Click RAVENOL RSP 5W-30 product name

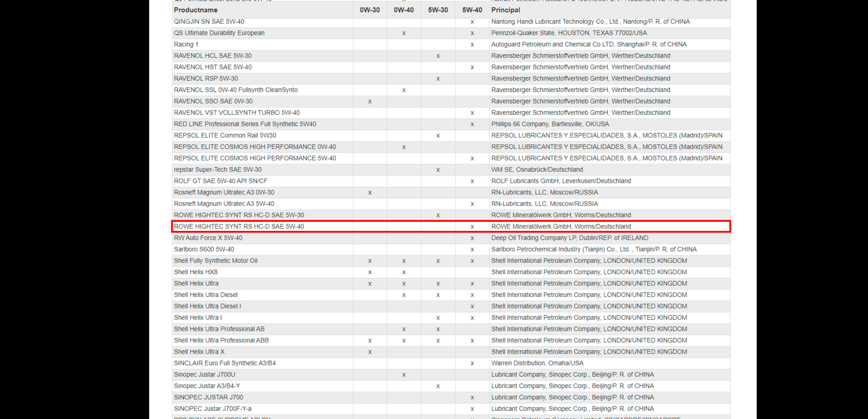pos(206,79)
